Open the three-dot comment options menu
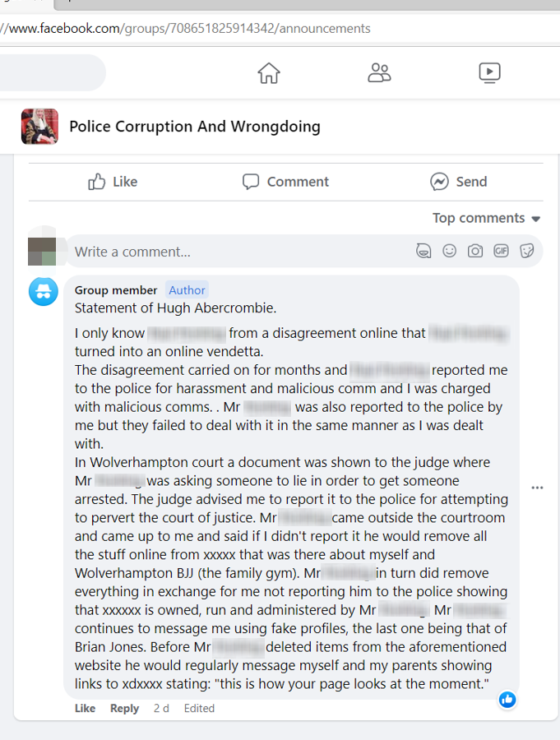 [x=537, y=488]
